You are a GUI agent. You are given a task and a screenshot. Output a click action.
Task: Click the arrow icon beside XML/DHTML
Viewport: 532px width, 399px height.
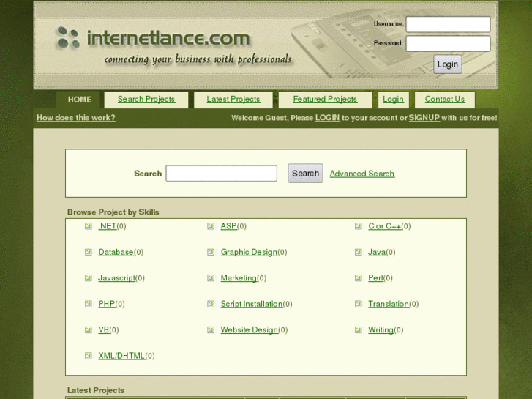(89, 356)
